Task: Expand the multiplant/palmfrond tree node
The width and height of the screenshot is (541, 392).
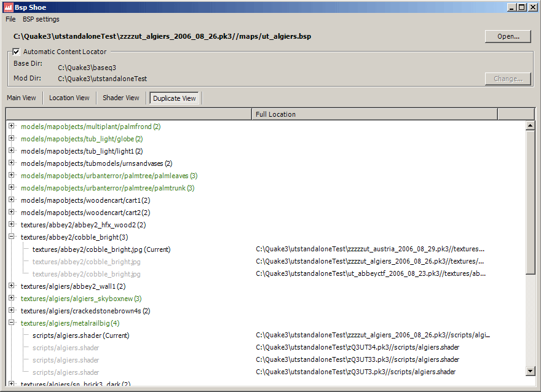Action: tap(12, 126)
